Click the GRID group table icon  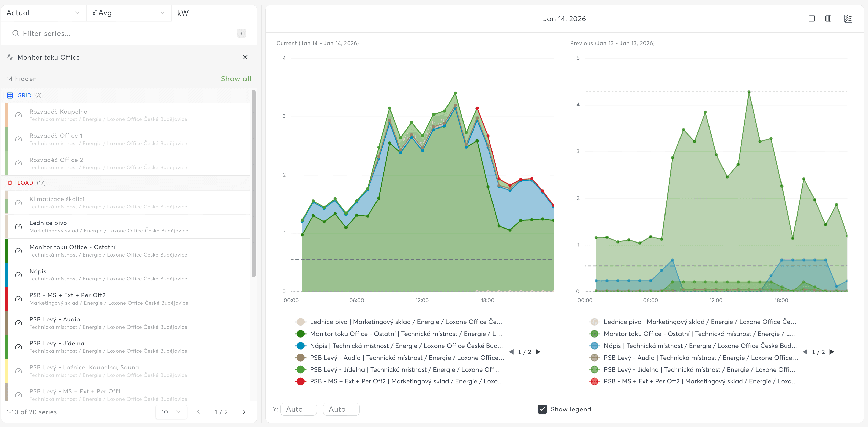(10, 95)
